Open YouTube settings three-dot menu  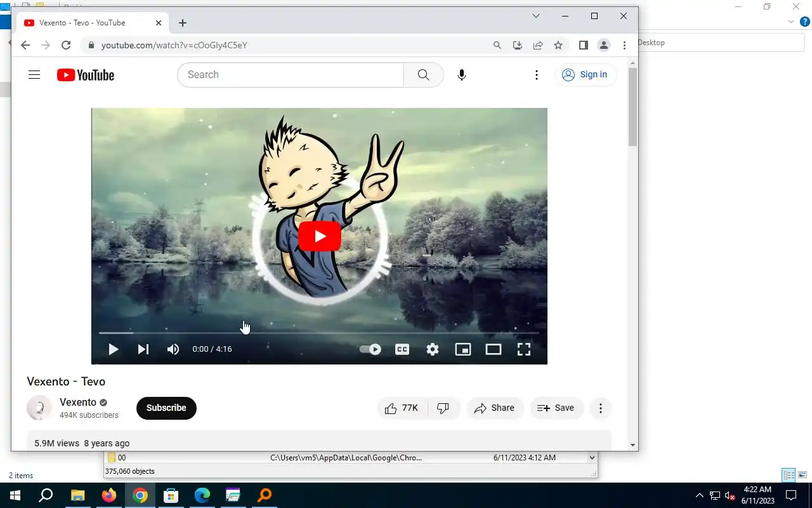[x=537, y=75]
